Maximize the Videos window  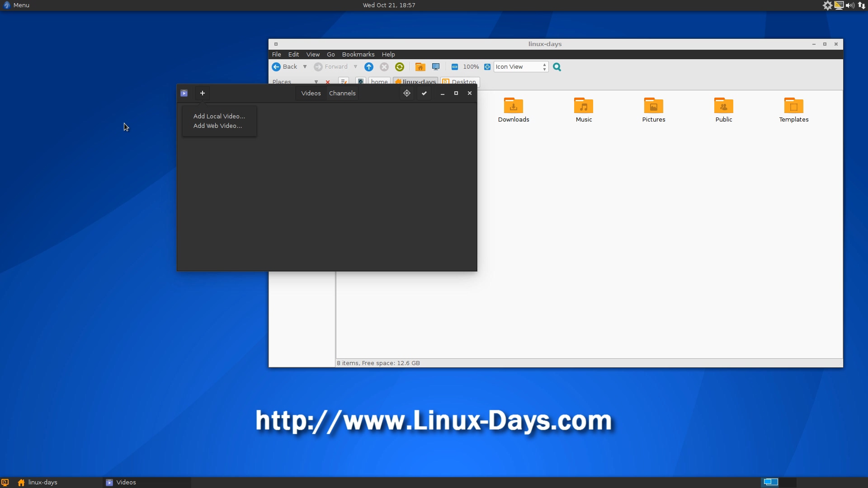456,93
